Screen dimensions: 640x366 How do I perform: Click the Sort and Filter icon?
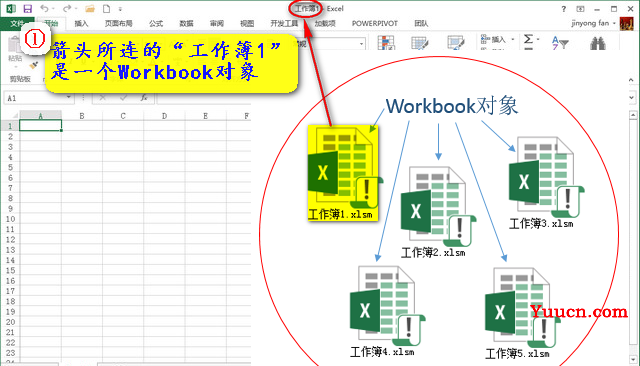pyautogui.click(x=560, y=42)
